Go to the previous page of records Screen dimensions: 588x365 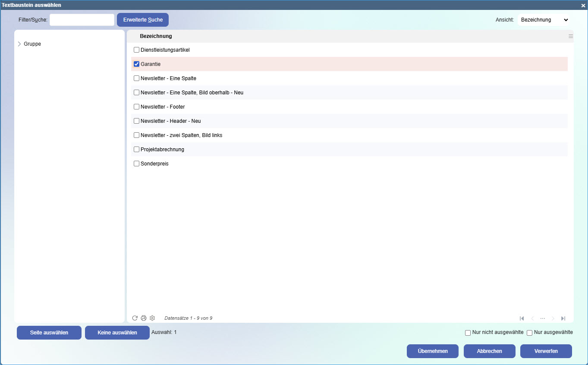[532, 318]
